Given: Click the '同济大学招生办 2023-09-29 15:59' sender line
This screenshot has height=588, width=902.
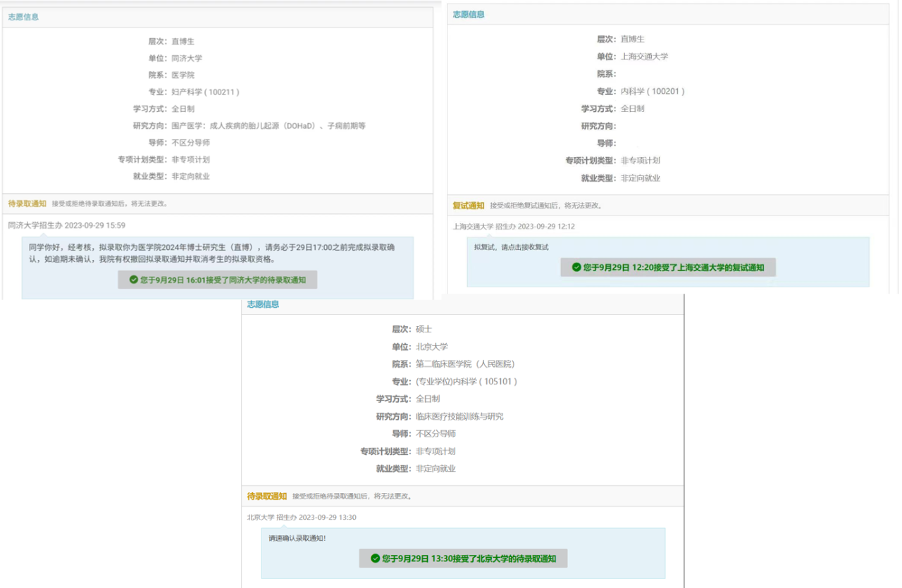Looking at the screenshot, I should (66, 225).
